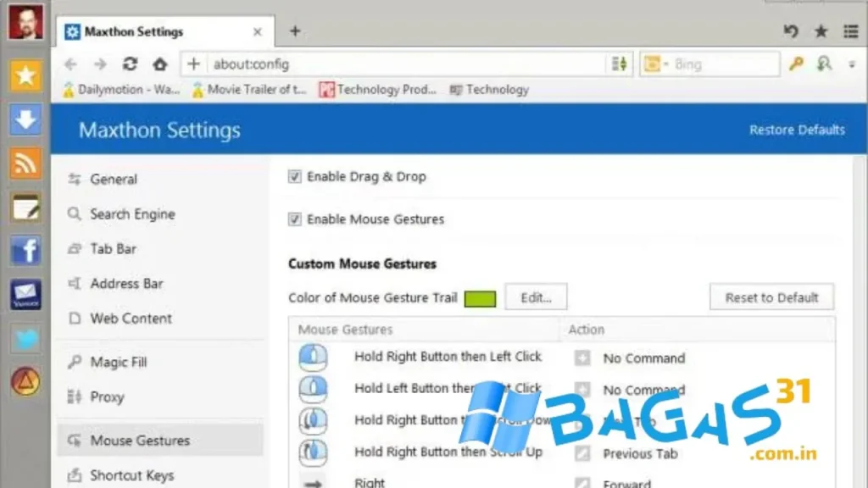Reload the current page
Screen dimensions: 868x488
point(130,64)
